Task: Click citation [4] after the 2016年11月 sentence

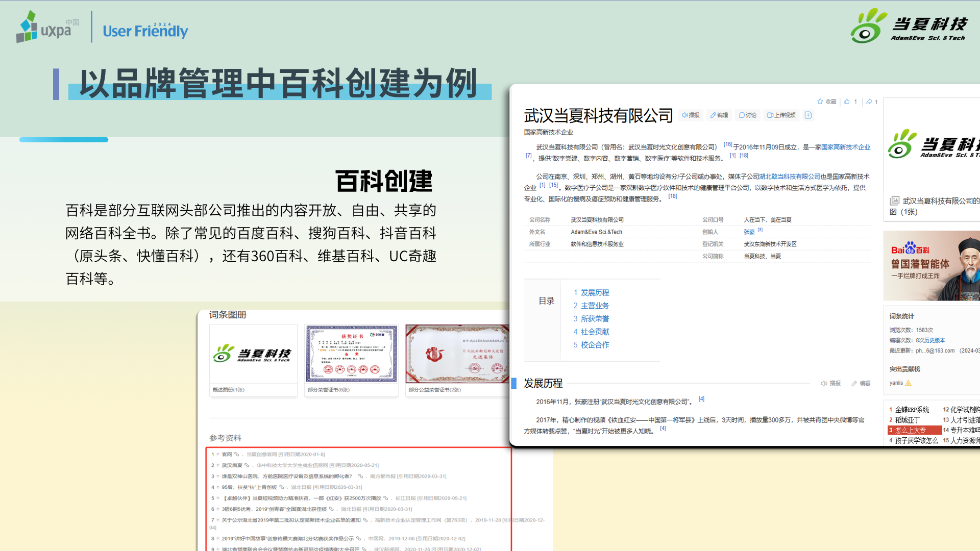Action: [701, 399]
